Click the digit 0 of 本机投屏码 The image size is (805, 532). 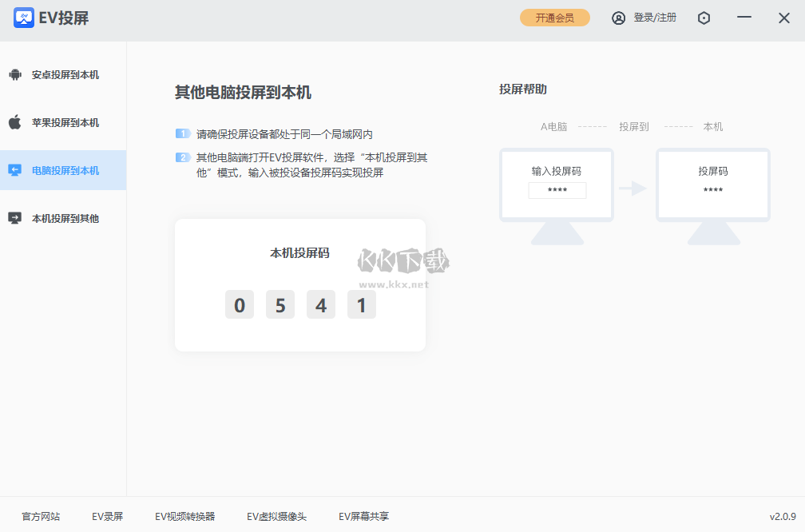coord(239,304)
